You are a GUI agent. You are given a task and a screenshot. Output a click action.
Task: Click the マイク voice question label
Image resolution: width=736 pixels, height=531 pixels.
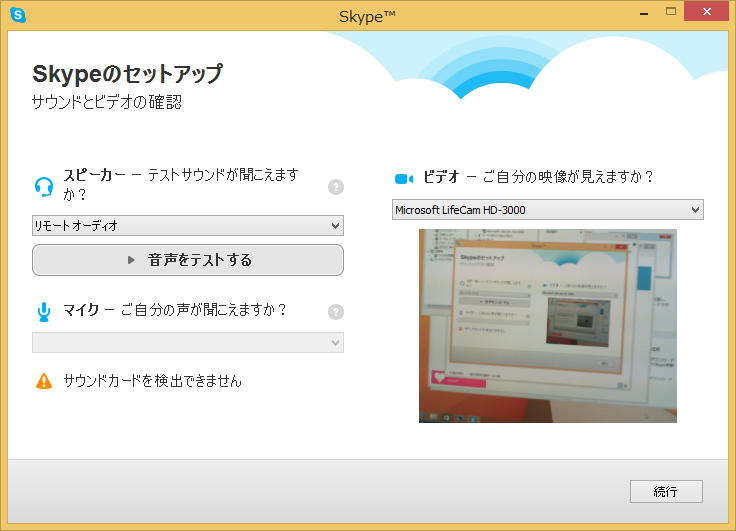[x=175, y=310]
